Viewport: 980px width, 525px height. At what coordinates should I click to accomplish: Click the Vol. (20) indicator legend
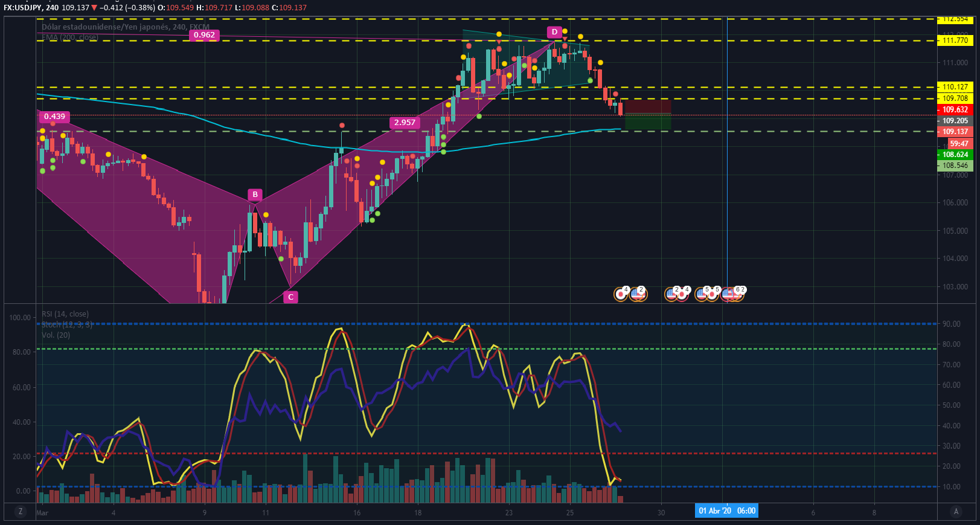click(56, 335)
